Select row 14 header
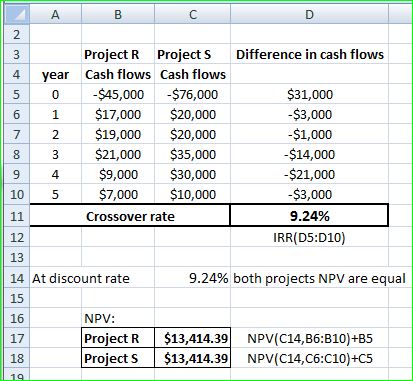This screenshot has height=381, width=413. coord(17,278)
